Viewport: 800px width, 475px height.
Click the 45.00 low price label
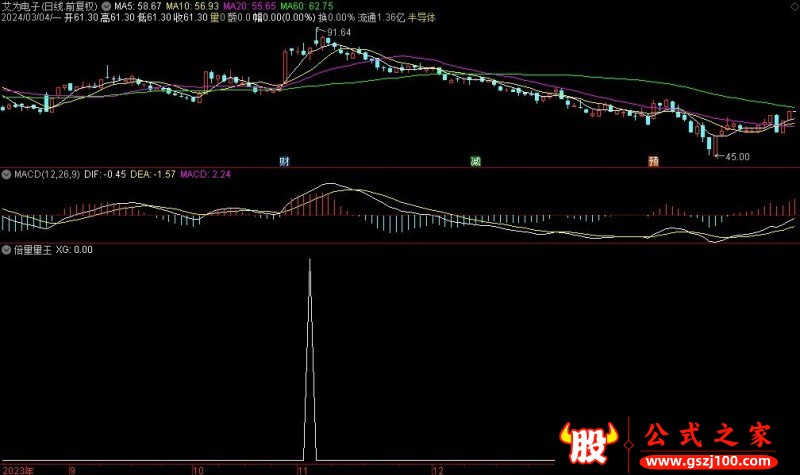click(737, 156)
